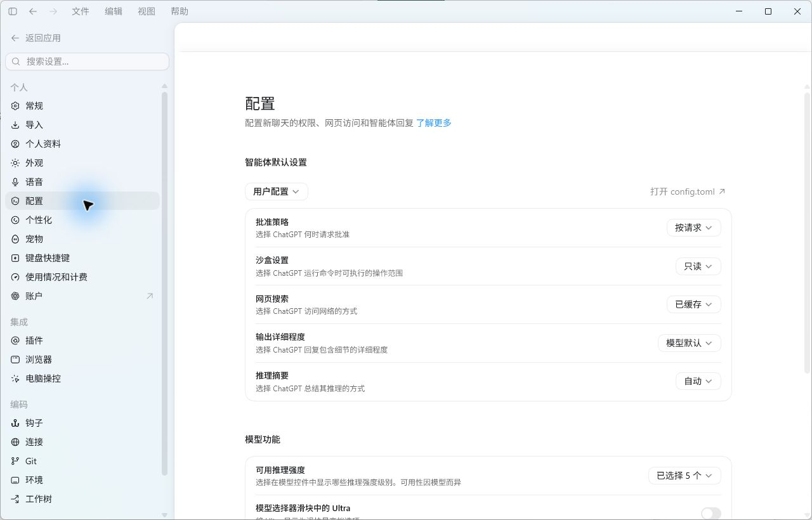Click the window icon beside 浏览器
The image size is (812, 520).
tap(15, 360)
